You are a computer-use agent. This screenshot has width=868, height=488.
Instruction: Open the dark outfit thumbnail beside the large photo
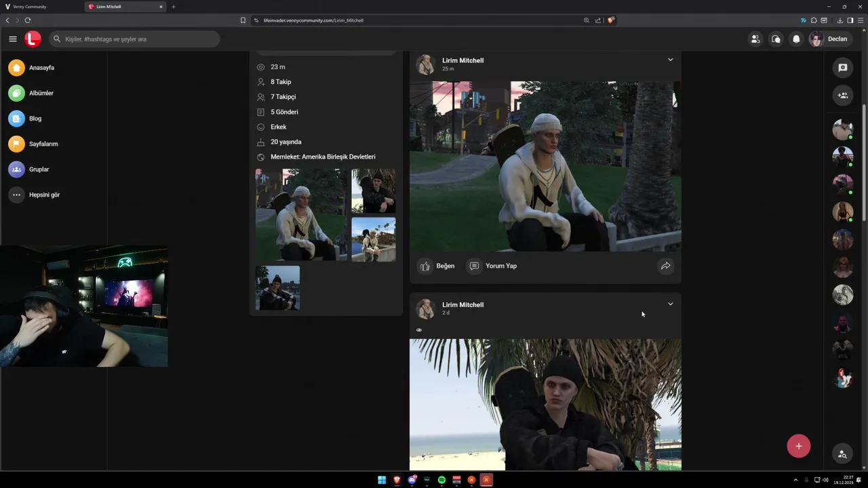[x=373, y=191]
